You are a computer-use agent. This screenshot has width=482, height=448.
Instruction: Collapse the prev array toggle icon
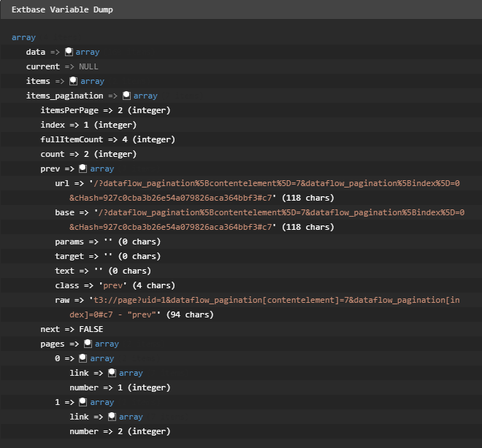tap(83, 169)
